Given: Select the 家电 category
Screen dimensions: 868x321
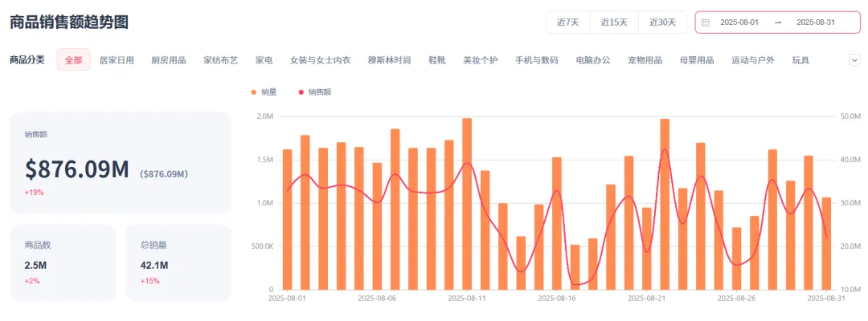Looking at the screenshot, I should point(264,60).
